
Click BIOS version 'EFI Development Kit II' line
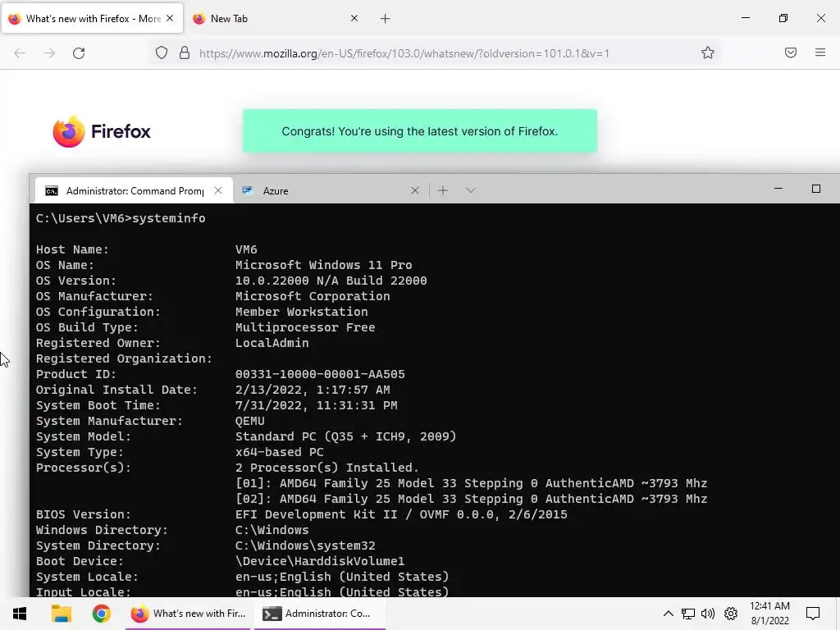tap(401, 514)
